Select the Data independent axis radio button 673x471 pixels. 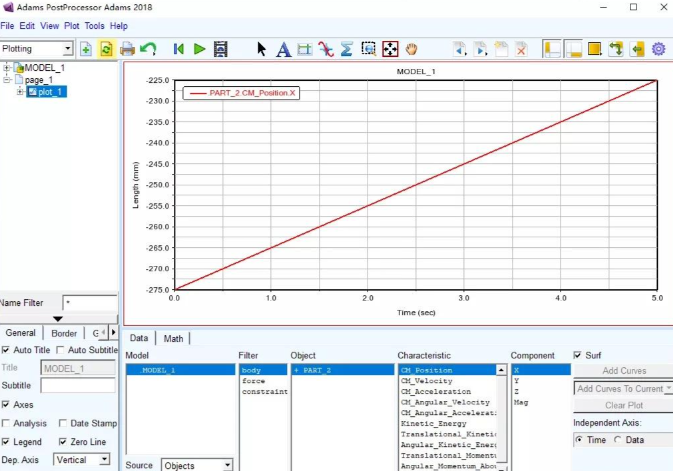(617, 440)
